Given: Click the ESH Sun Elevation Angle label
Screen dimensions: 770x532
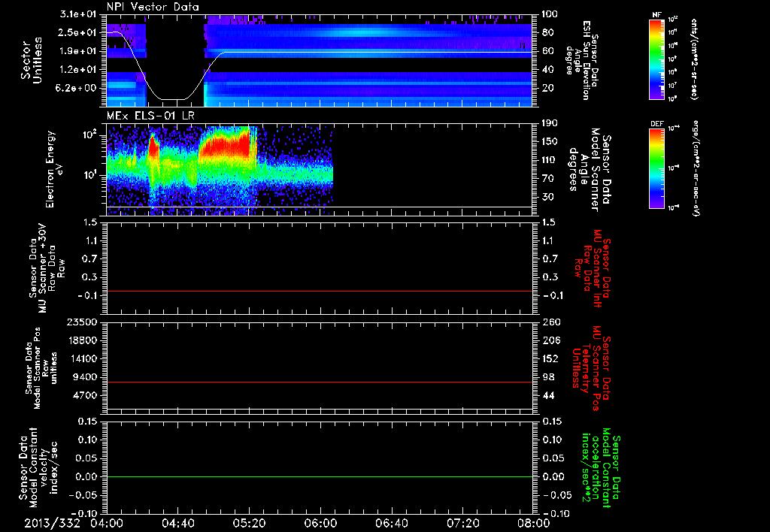Looking at the screenshot, I should [x=582, y=60].
